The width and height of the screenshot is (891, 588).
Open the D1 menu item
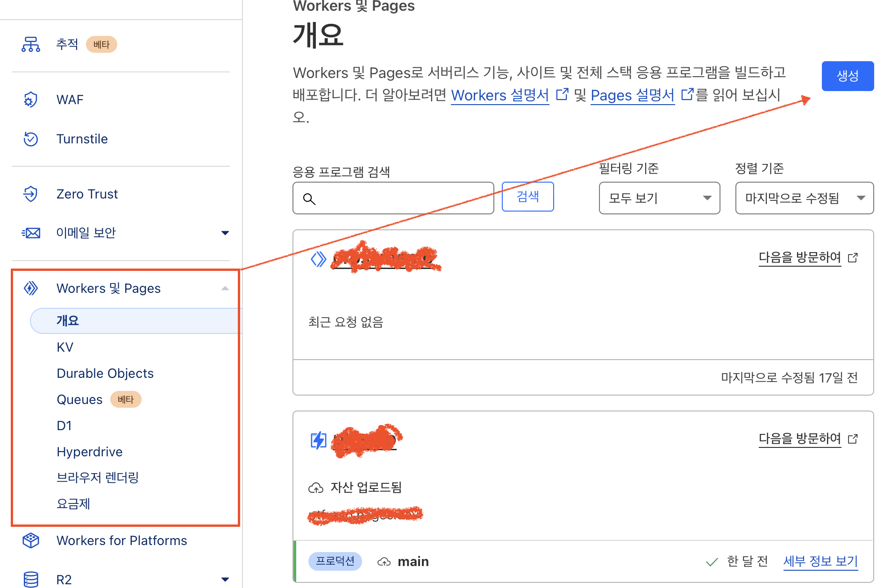click(x=64, y=425)
